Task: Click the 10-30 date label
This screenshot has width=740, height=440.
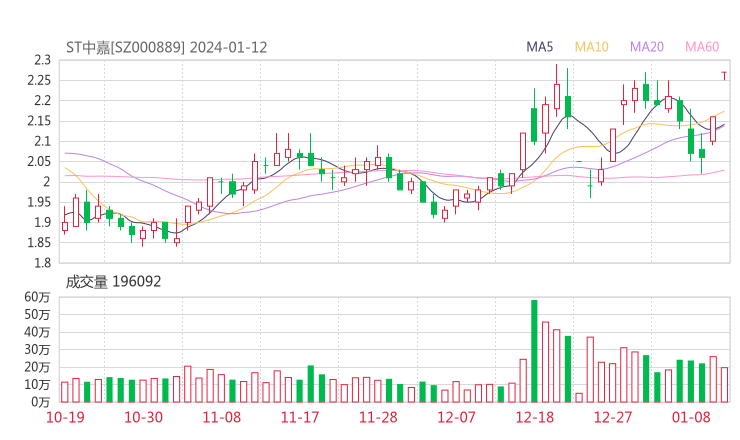Action: click(143, 417)
